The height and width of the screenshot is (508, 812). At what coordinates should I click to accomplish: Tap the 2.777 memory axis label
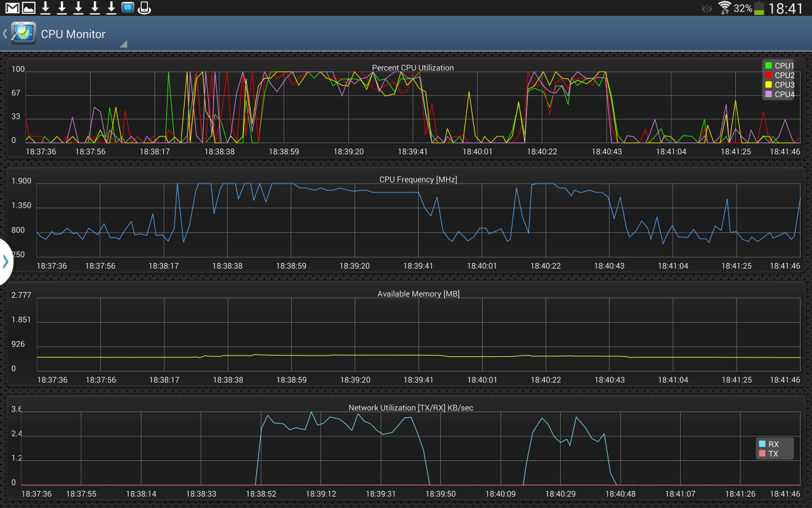pyautogui.click(x=21, y=295)
